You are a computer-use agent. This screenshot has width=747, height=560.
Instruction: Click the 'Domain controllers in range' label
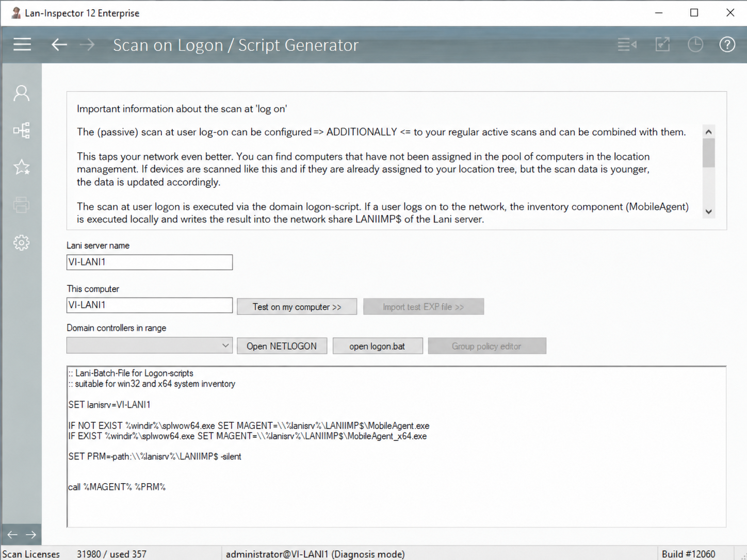pos(117,328)
